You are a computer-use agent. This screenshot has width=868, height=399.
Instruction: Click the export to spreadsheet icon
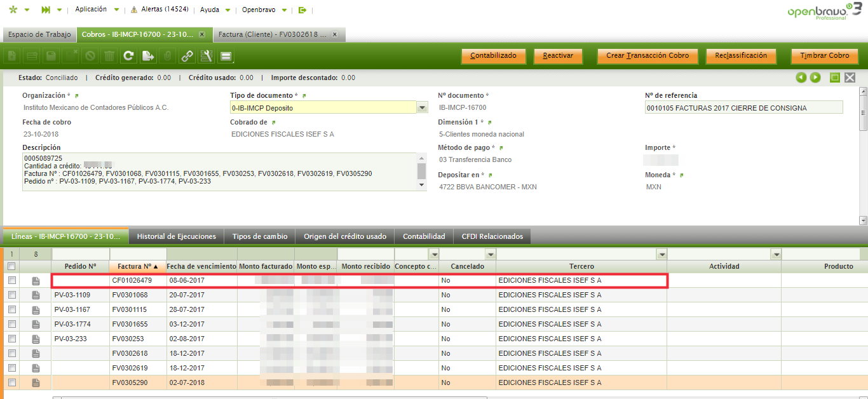[147, 56]
